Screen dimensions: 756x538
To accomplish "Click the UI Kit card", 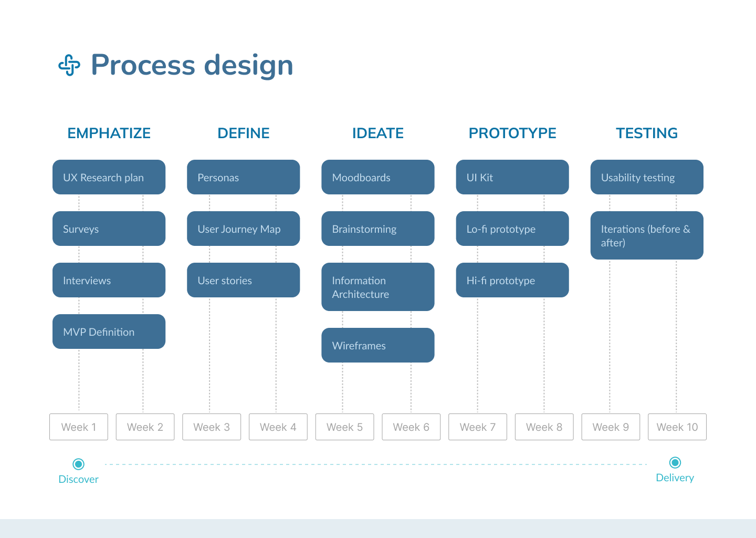I will (512, 177).
